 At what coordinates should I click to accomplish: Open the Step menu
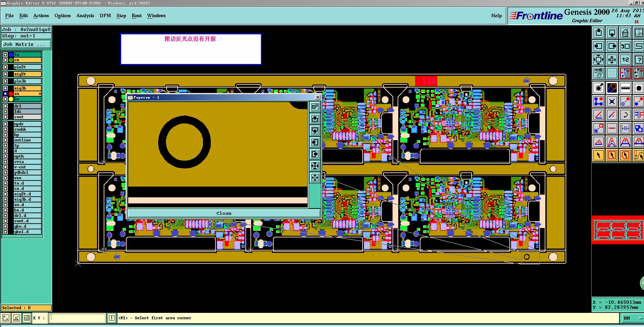(121, 16)
